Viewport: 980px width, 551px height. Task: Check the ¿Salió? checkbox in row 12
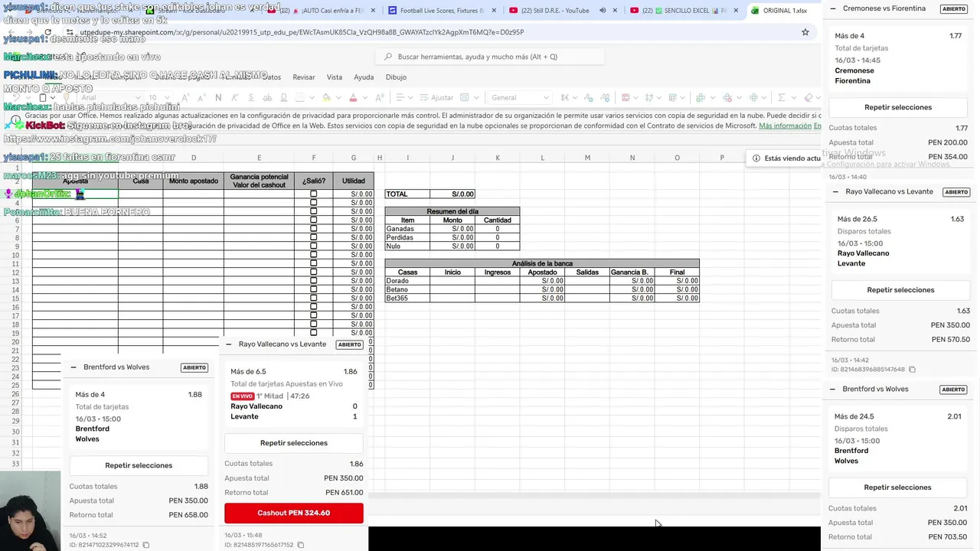pyautogui.click(x=313, y=272)
